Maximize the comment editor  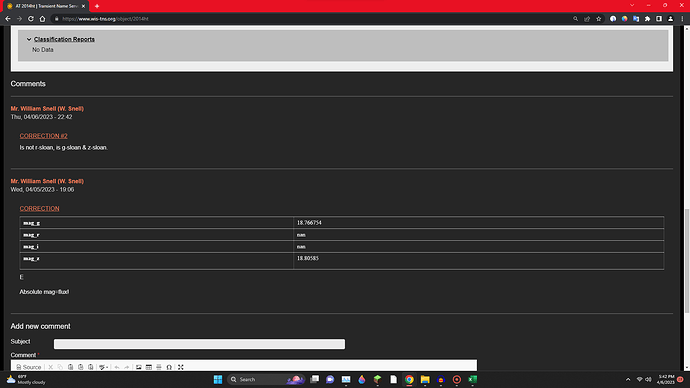[x=180, y=367]
